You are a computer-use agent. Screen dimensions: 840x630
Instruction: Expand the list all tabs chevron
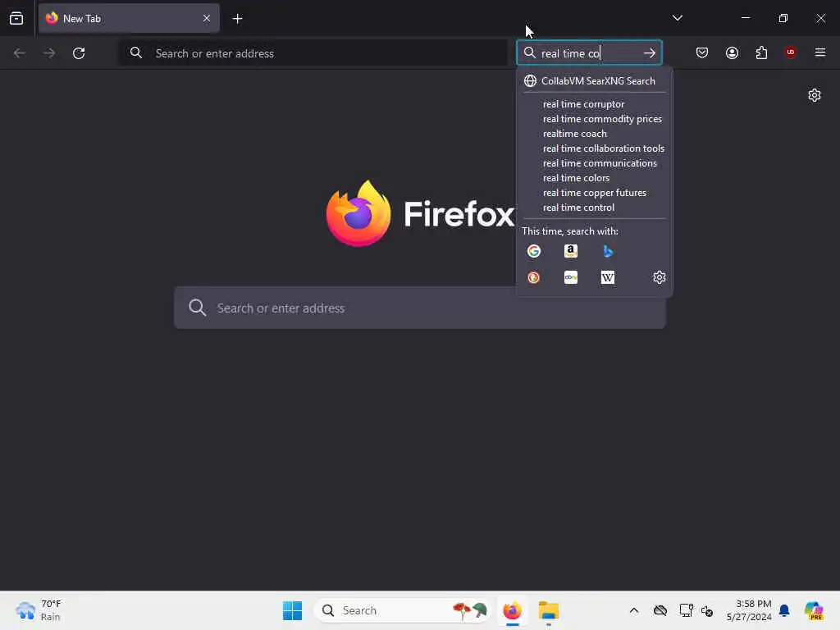(x=677, y=18)
